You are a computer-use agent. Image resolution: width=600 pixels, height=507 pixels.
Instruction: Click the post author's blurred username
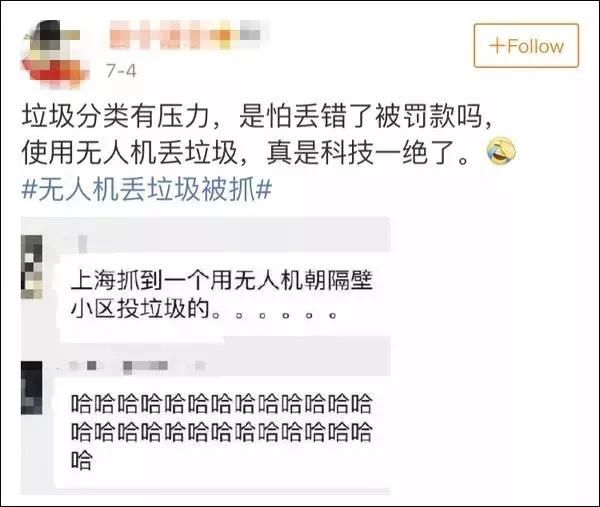click(x=186, y=35)
